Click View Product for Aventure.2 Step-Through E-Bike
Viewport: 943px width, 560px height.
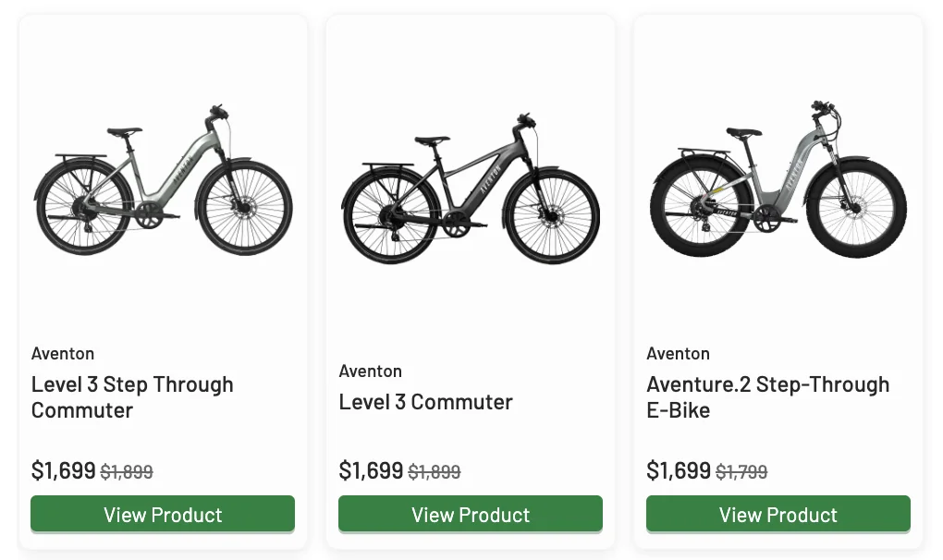click(x=778, y=514)
